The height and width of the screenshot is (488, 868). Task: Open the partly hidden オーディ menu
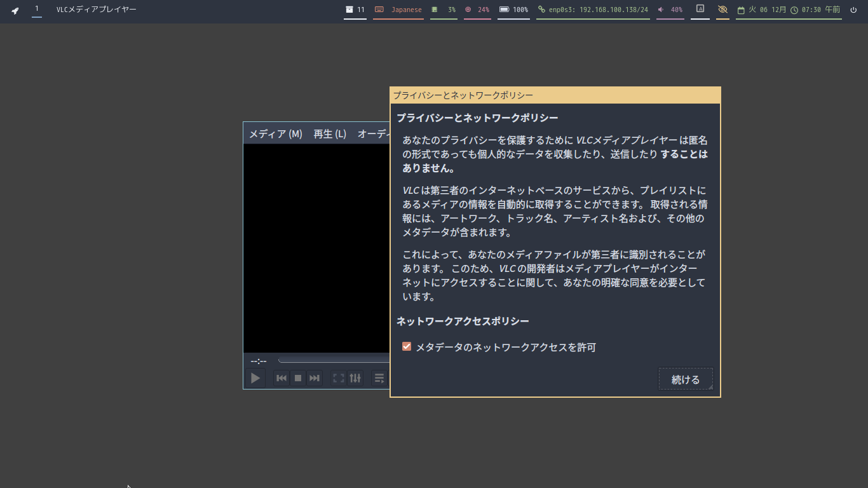(x=373, y=134)
